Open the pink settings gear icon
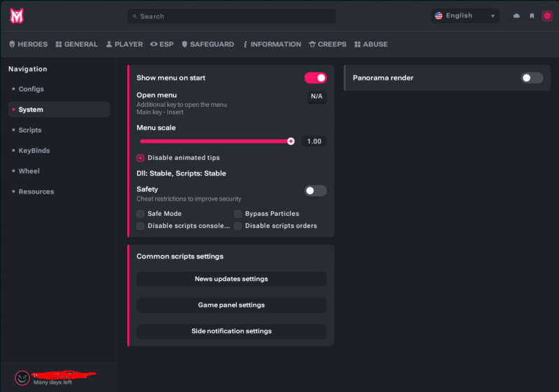The width and height of the screenshot is (559, 392). click(x=547, y=15)
